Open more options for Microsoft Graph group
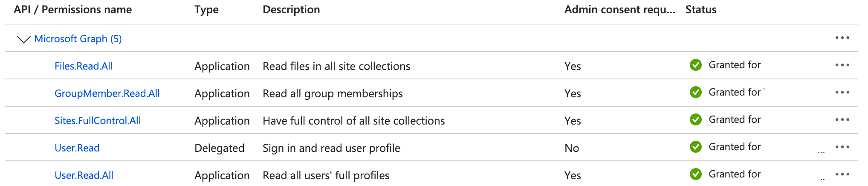The height and width of the screenshot is (186, 868). click(x=842, y=38)
